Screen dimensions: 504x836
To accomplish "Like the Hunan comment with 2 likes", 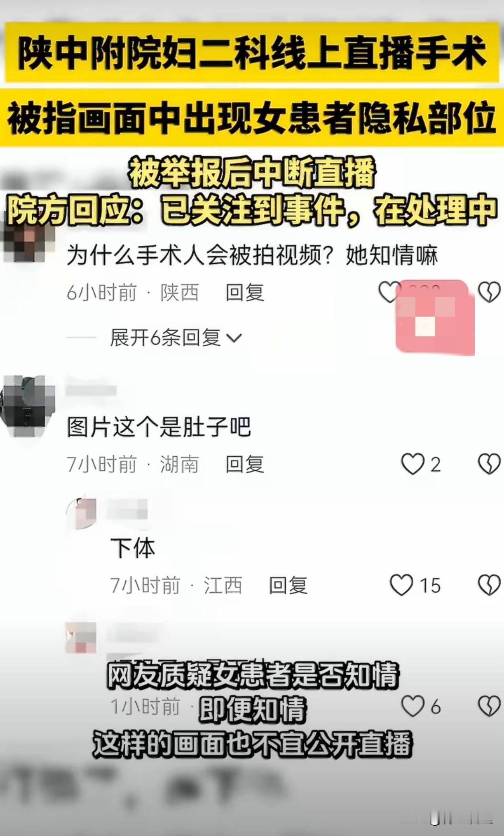I will pyautogui.click(x=413, y=464).
